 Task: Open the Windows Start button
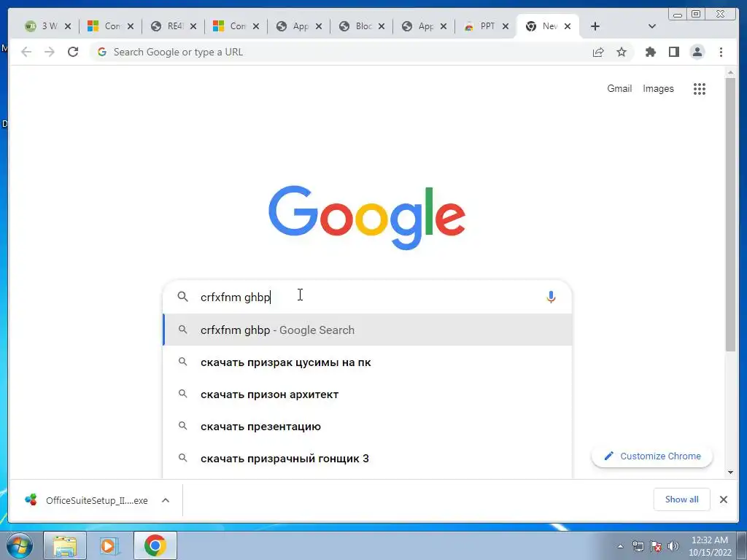coord(20,545)
